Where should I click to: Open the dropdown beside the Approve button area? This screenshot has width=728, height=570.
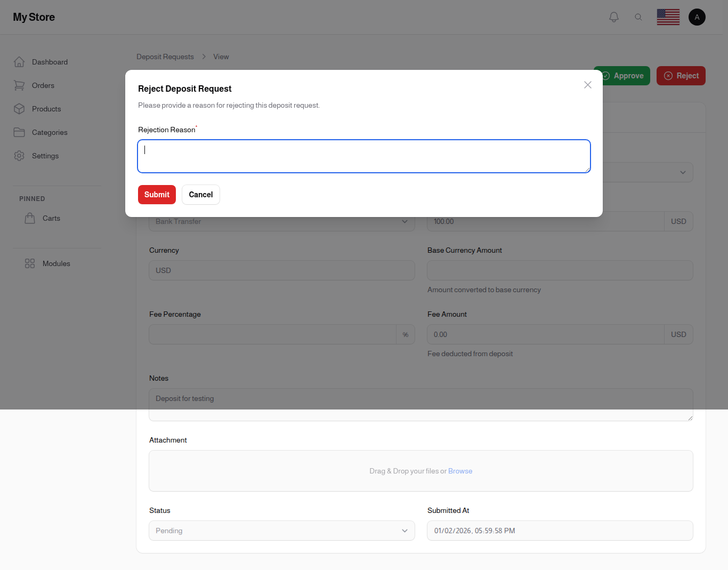683,172
